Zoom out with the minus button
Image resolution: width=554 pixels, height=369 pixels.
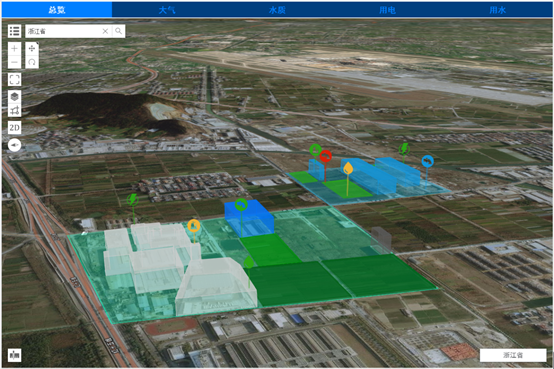coord(14,62)
